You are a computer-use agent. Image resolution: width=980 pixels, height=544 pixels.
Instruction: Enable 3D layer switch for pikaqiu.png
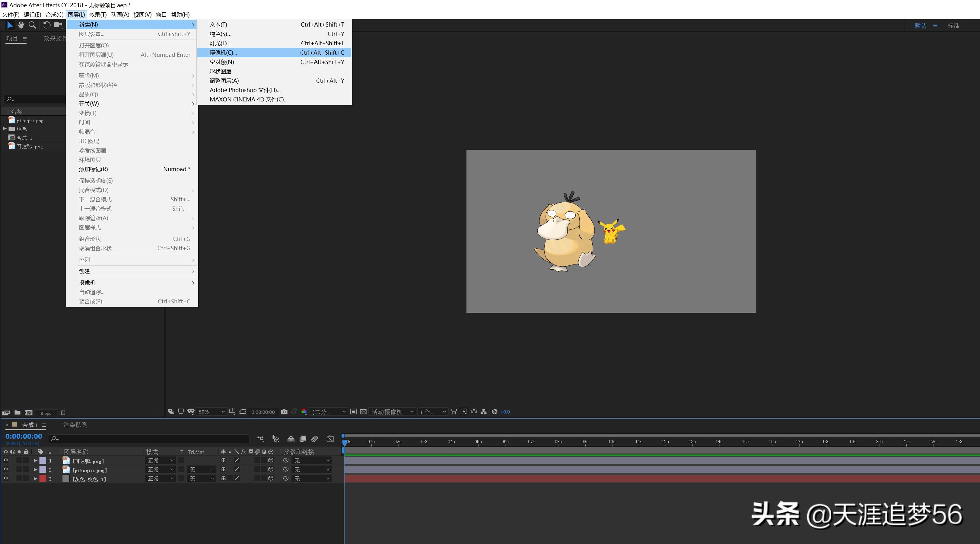point(271,469)
